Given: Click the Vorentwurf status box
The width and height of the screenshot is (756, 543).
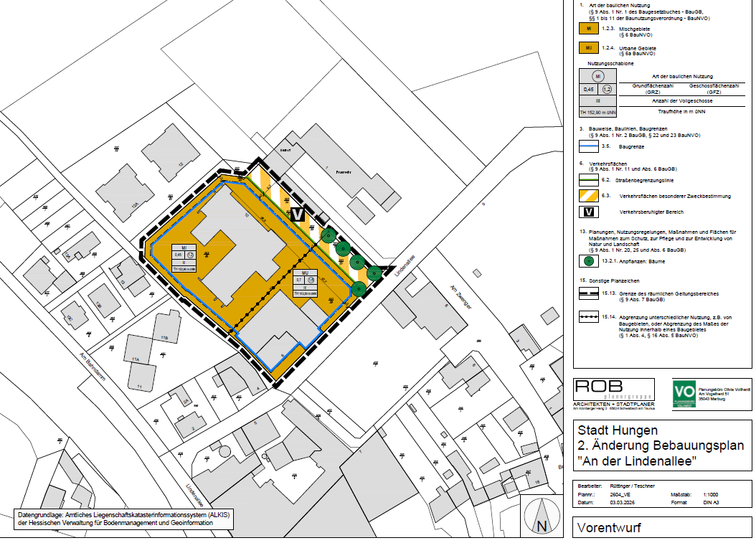Looking at the screenshot, I should point(661,528).
